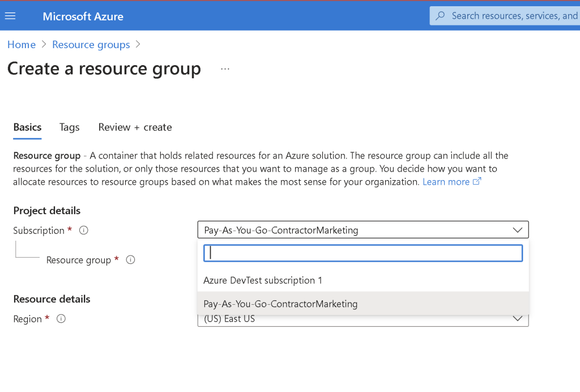Select Pay-As-You-Go-ContractorMarketing in the dropdown list
Viewport: 580px width, 392px height.
[363, 304]
